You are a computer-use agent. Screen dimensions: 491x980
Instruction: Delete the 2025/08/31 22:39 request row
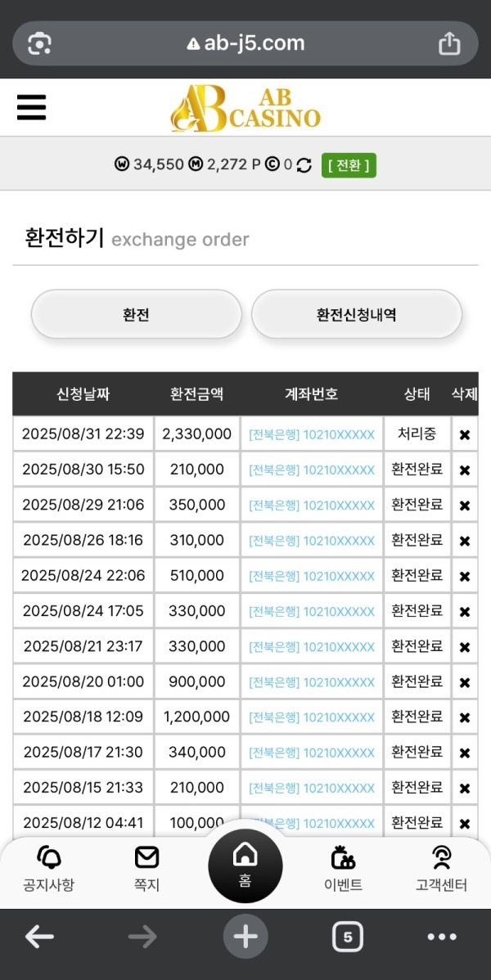(x=464, y=434)
